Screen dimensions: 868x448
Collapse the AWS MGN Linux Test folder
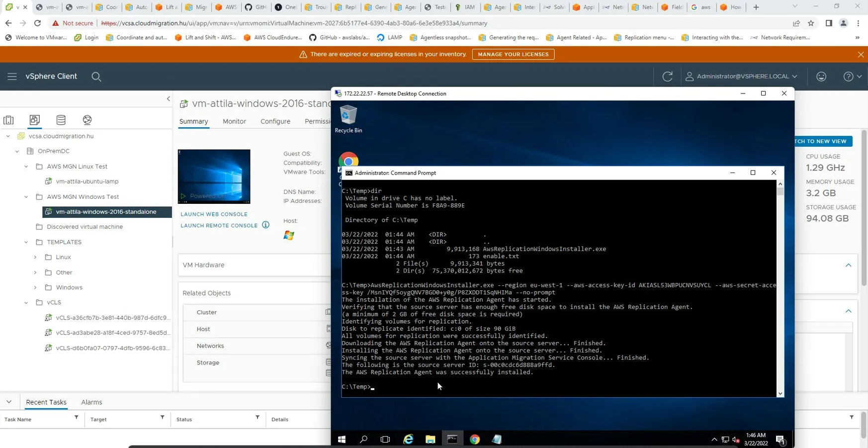[x=26, y=167]
